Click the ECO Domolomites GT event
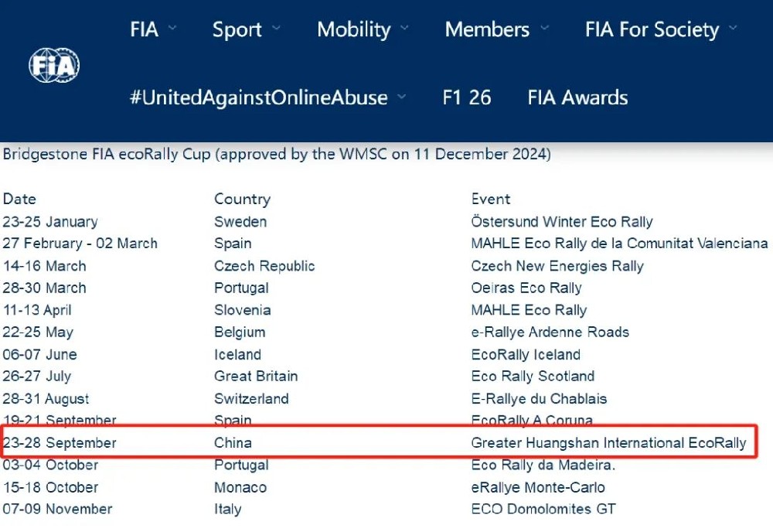Viewport: 773px width, 532px height. coord(543,510)
